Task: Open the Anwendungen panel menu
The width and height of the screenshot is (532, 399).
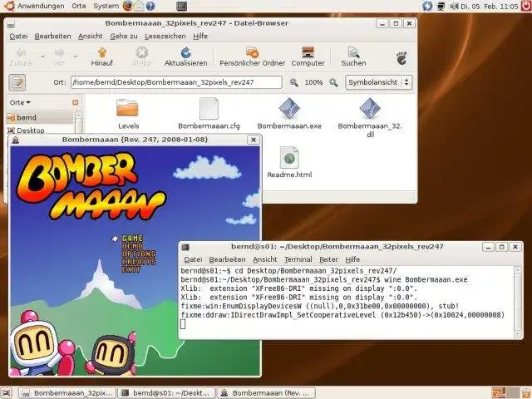Action: click(41, 6)
